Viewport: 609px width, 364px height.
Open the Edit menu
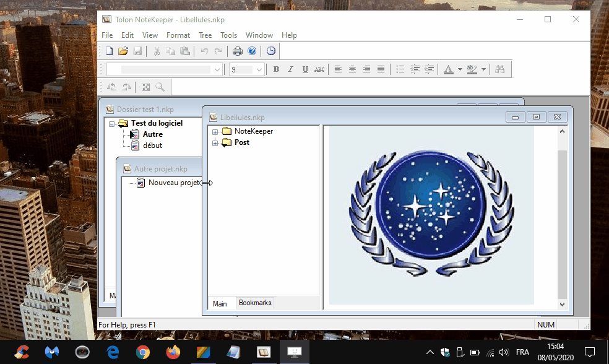127,35
